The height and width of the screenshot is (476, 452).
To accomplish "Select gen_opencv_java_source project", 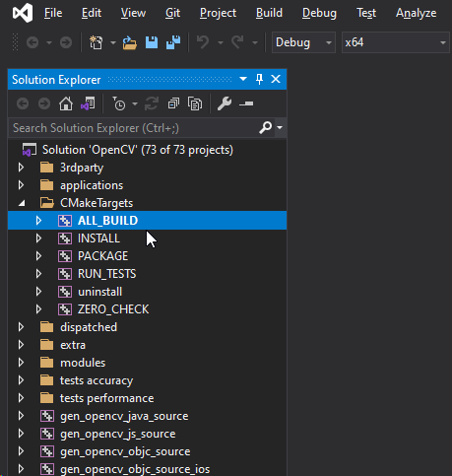I will (124, 416).
